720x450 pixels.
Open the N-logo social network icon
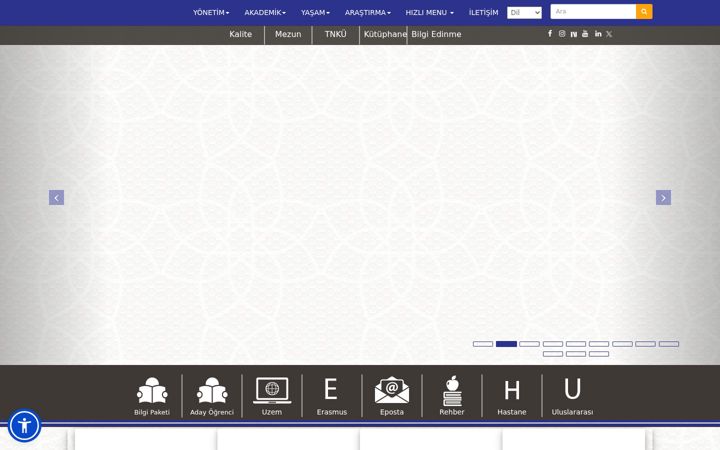pos(574,34)
